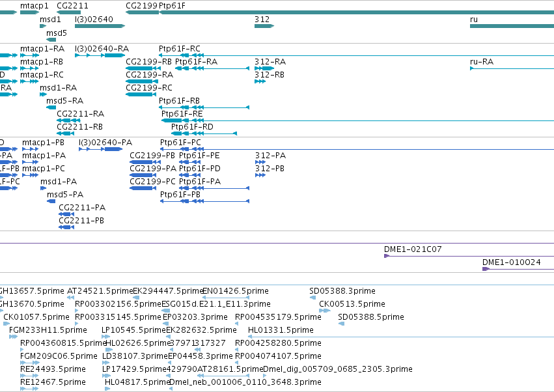This screenshot has width=554, height=392.
Task: Click the CK01057.5prime EST
Action: (x=7, y=324)
